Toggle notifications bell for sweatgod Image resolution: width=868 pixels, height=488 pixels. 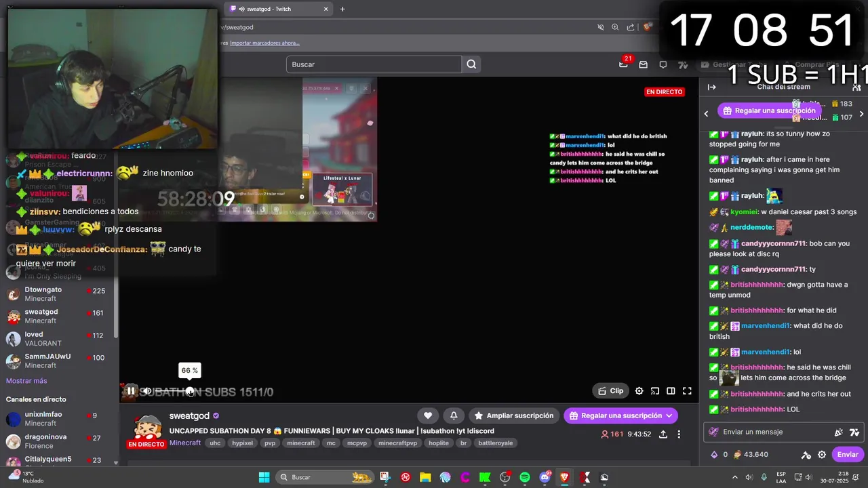tap(454, 415)
